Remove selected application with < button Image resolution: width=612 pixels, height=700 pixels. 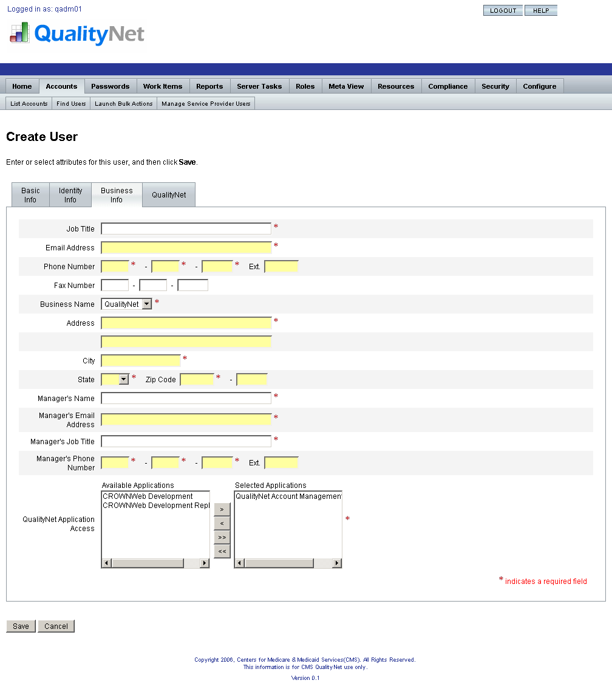pos(222,523)
